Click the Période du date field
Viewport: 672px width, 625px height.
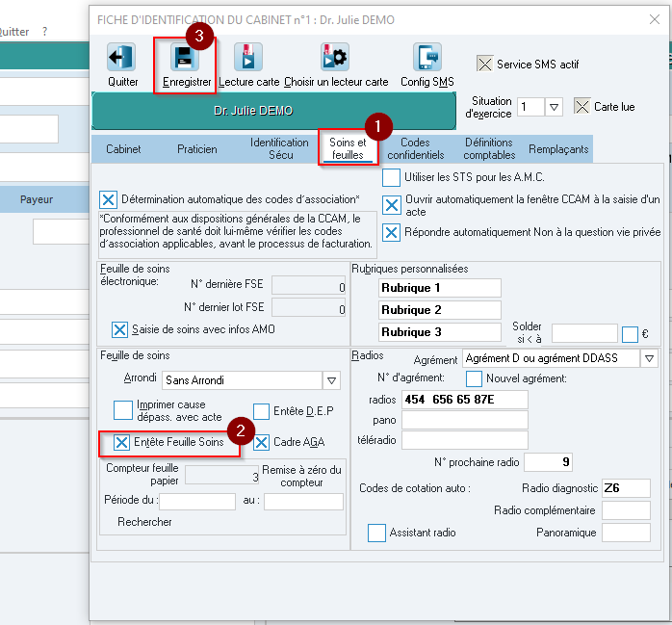(x=197, y=502)
